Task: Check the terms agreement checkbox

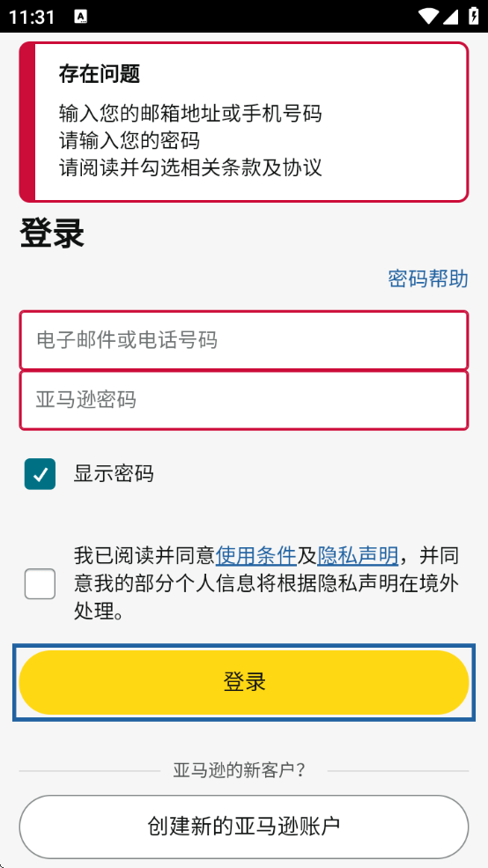Action: point(40,584)
